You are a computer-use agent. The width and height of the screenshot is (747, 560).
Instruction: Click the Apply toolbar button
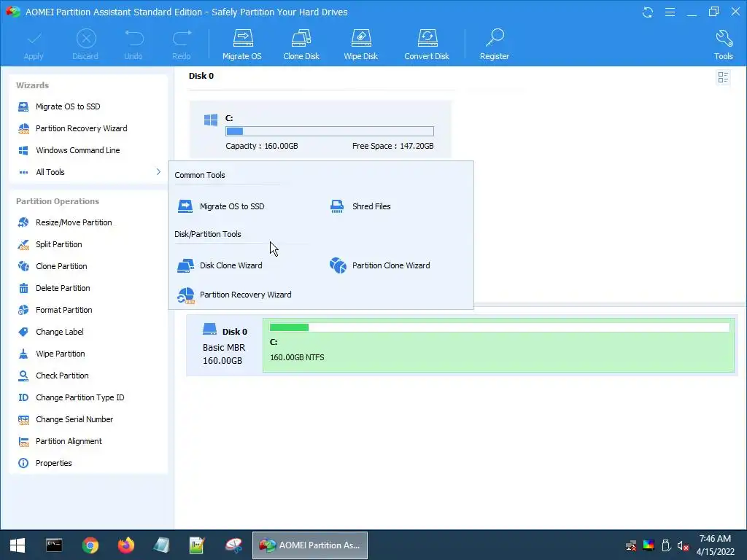tap(34, 45)
